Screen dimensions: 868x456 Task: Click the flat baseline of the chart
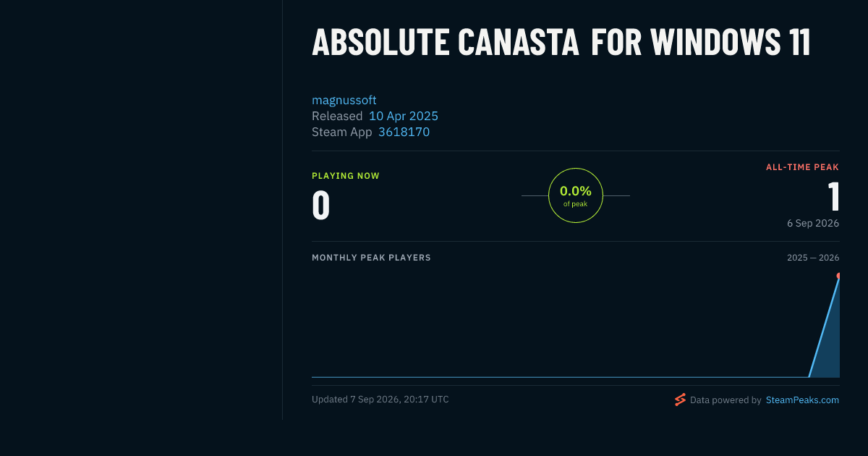click(x=560, y=377)
